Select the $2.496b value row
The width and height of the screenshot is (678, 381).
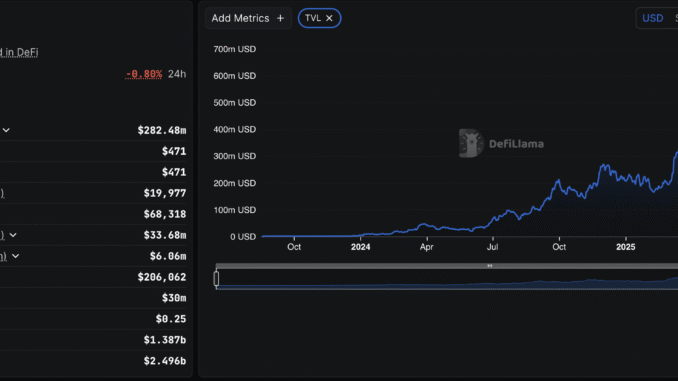coord(93,361)
